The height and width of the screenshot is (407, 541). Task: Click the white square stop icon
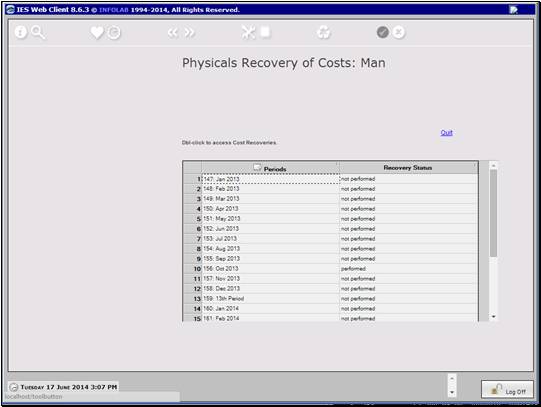tap(265, 32)
